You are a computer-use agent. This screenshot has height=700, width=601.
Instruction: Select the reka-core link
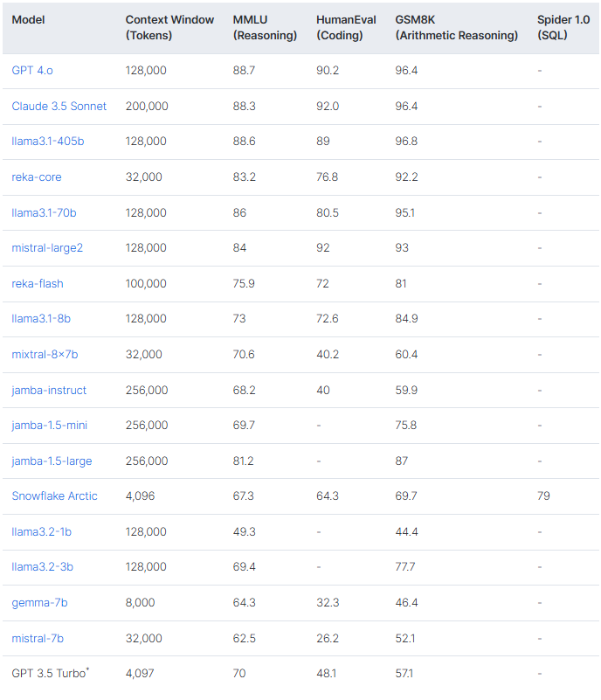pos(37,177)
